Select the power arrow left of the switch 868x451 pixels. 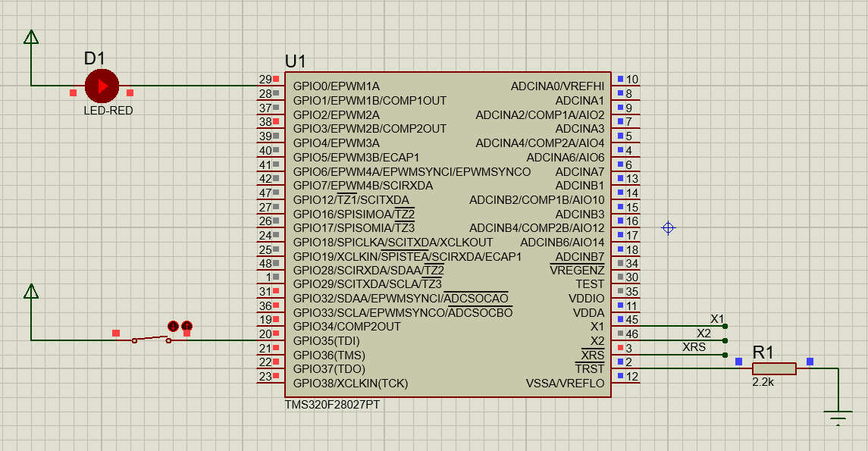(30, 290)
